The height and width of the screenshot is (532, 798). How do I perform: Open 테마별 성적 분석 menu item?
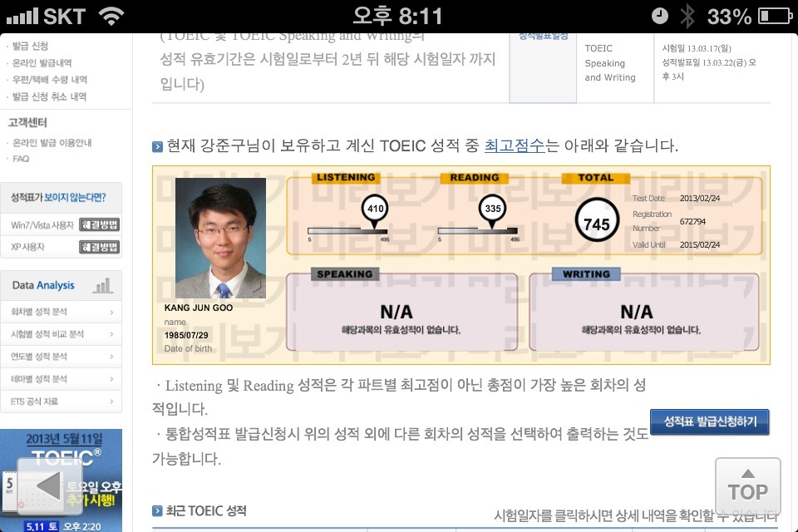[x=61, y=379]
